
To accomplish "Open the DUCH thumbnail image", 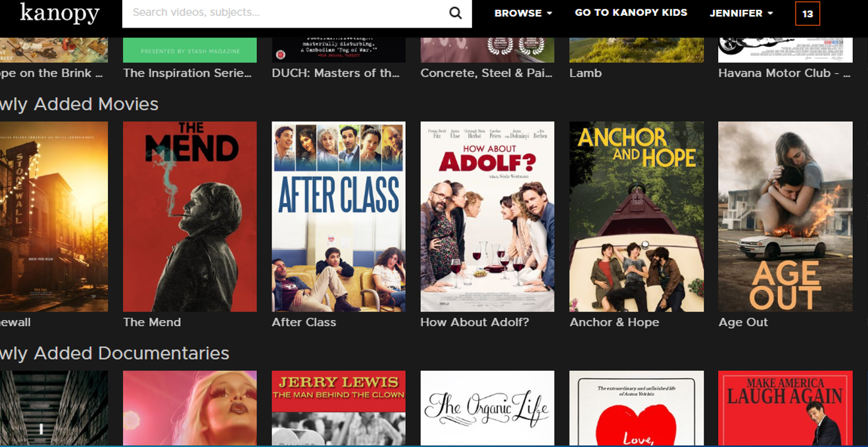I will click(339, 50).
